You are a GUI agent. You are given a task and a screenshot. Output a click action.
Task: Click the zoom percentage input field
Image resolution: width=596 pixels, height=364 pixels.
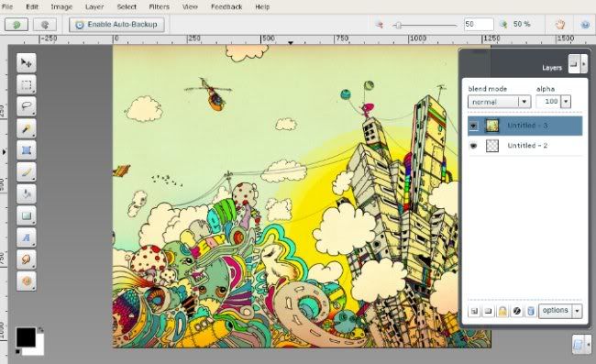[x=479, y=25]
